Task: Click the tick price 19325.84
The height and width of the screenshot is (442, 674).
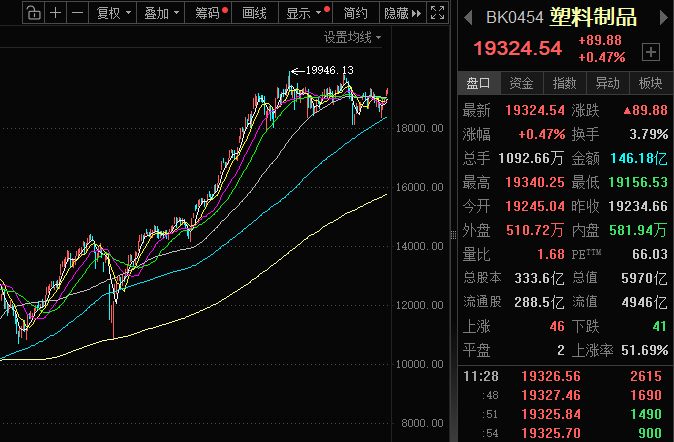Action: click(x=551, y=414)
